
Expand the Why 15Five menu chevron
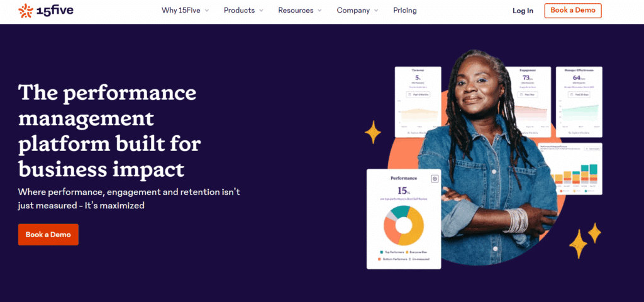[207, 11]
